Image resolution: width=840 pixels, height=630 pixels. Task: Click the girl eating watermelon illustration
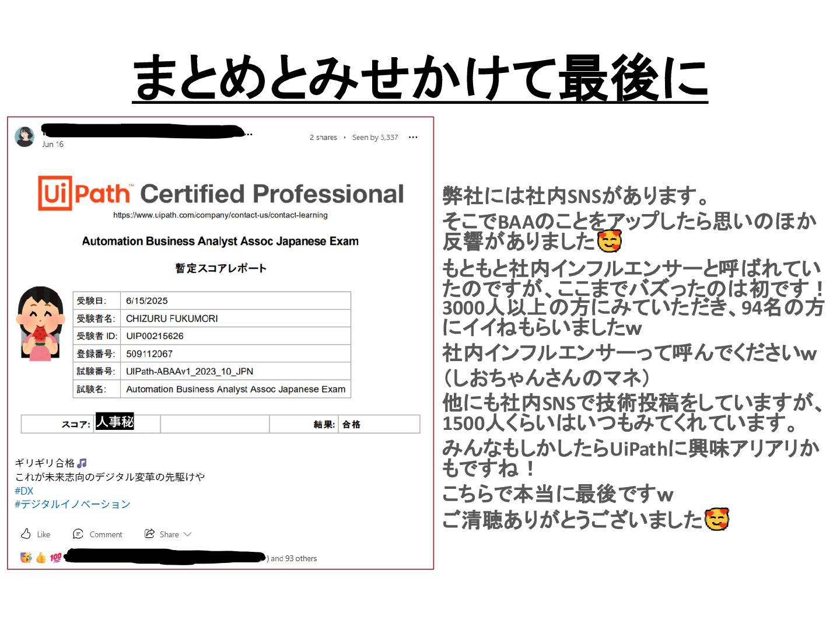pyautogui.click(x=40, y=324)
